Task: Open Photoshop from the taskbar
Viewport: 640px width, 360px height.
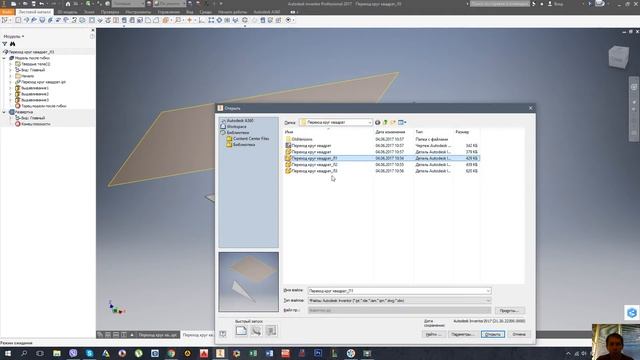Action: click(x=318, y=353)
